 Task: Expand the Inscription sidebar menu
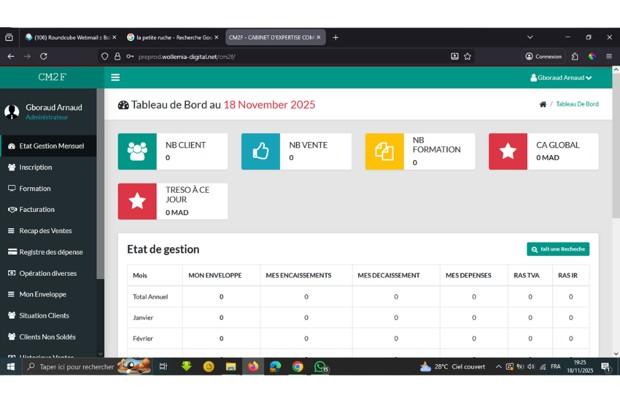coord(35,167)
